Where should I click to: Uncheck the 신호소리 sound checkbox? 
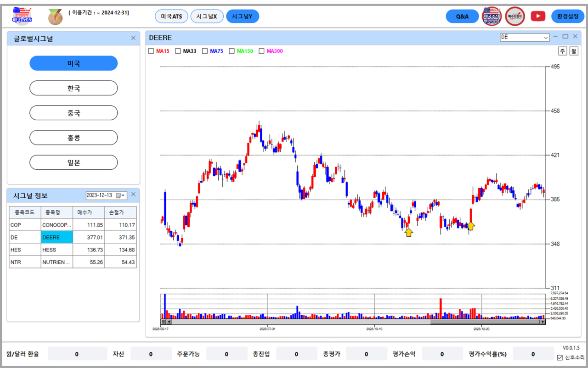pos(560,357)
